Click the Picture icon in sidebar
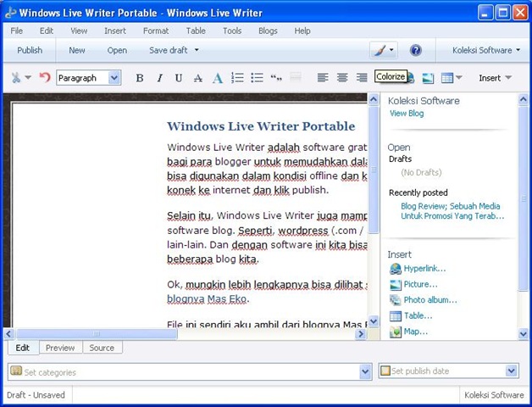 point(395,284)
